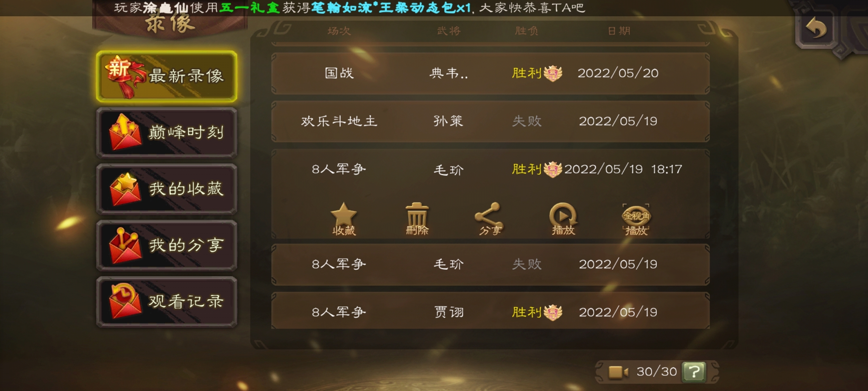Screen dimensions: 868x391
Task: Click the 播放 replay icon
Action: coord(563,219)
